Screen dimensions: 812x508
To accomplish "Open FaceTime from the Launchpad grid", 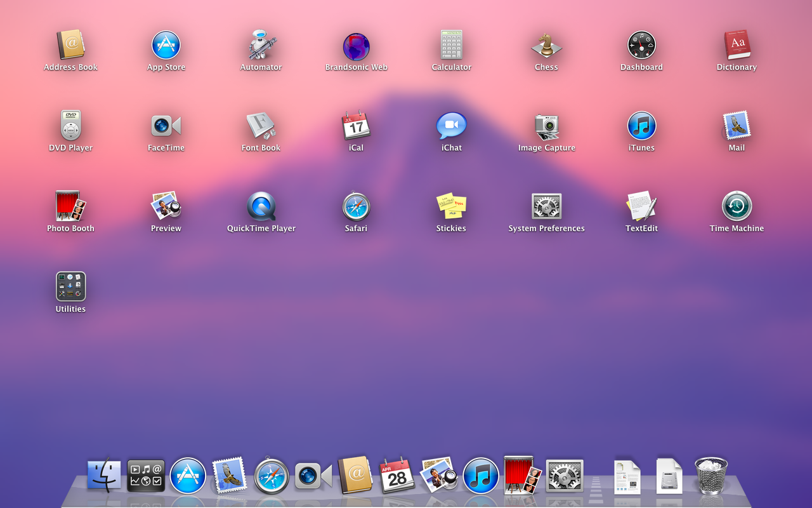I will tap(166, 126).
